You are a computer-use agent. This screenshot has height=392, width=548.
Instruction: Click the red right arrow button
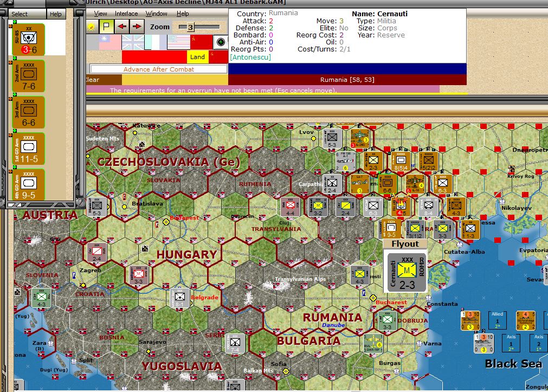[x=137, y=27]
